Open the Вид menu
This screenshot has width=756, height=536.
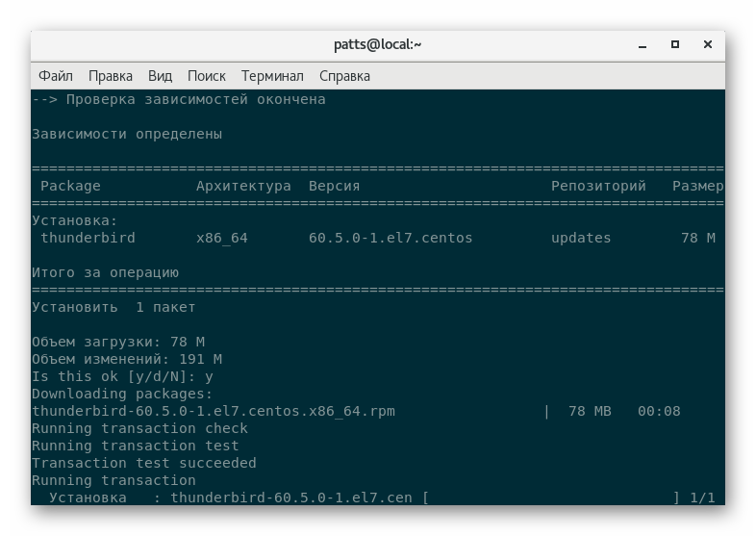pos(160,76)
